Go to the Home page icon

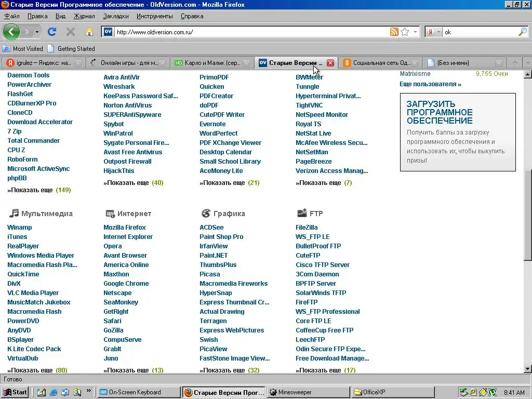[89, 32]
